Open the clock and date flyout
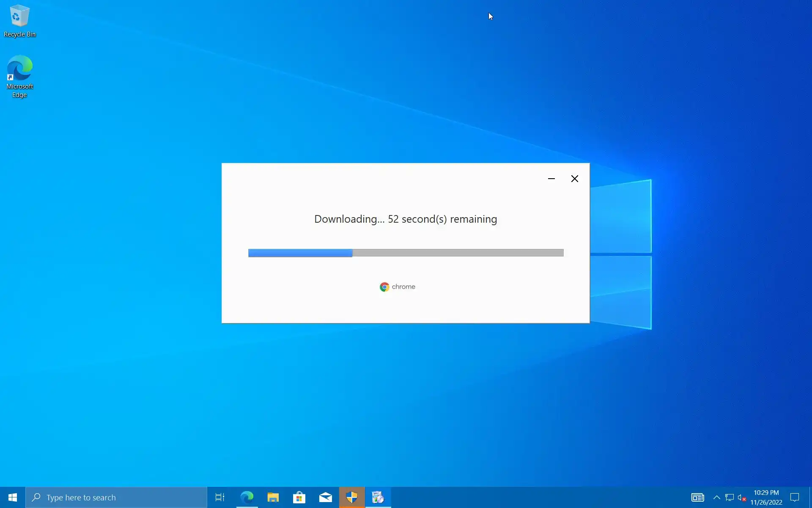812x508 pixels. (x=766, y=497)
